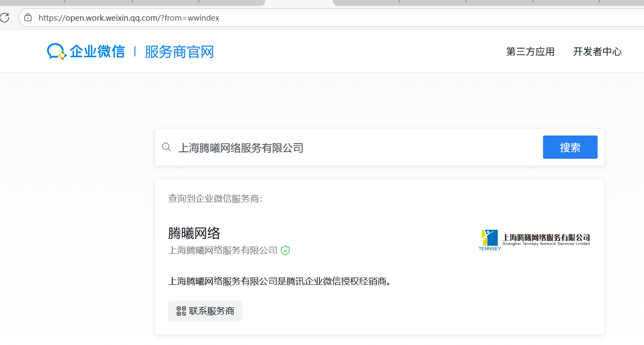Viewport: 644px width, 345px height.
Task: Open the 服务商官网 link
Action: click(180, 52)
